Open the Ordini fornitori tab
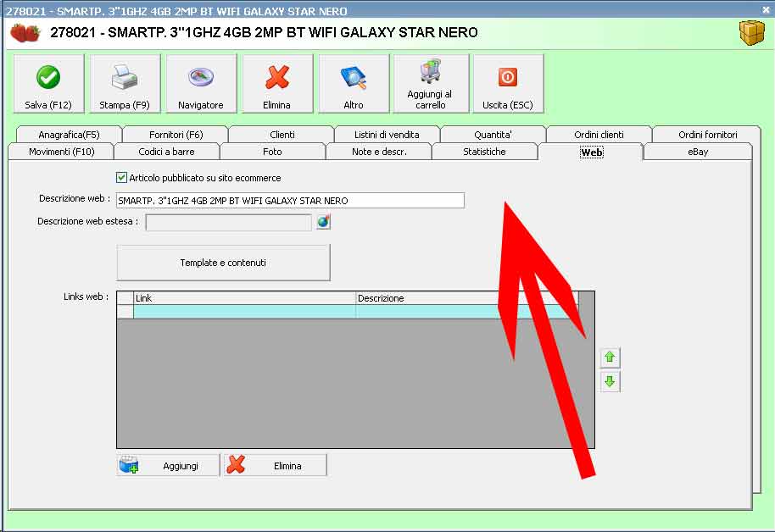The width and height of the screenshot is (775, 532). click(707, 135)
